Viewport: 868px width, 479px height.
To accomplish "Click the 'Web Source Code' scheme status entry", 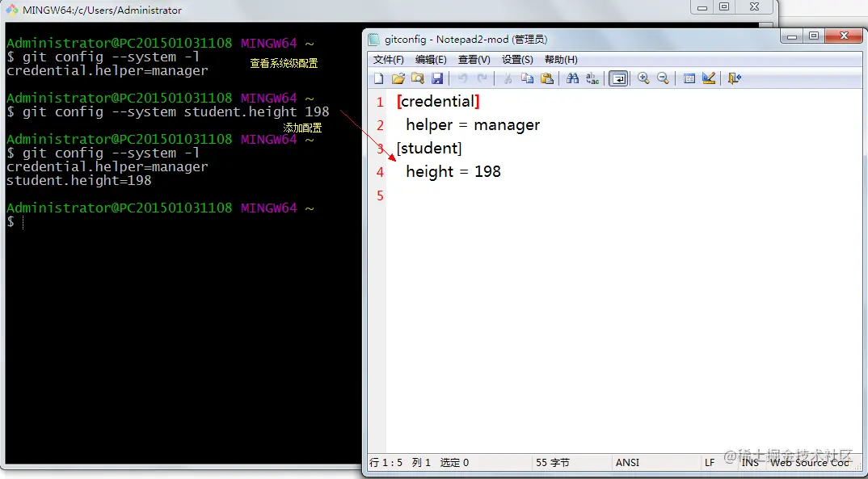I will tap(809, 462).
